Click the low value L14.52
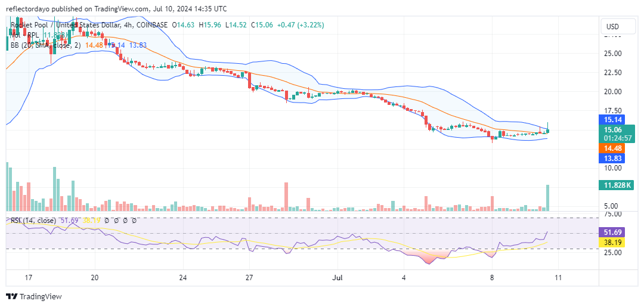This screenshot has width=644, height=307. tap(236, 25)
